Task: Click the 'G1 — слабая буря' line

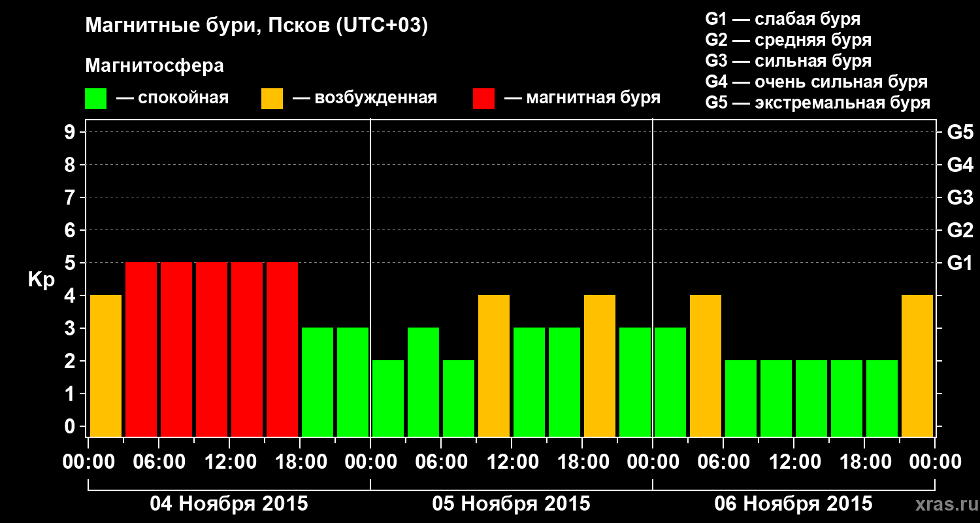Action: click(x=783, y=19)
